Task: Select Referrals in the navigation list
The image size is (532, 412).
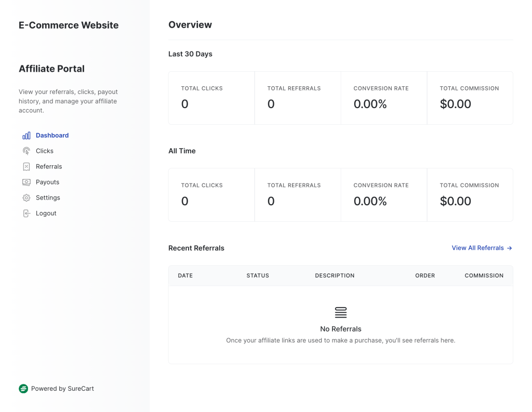Action: click(49, 166)
